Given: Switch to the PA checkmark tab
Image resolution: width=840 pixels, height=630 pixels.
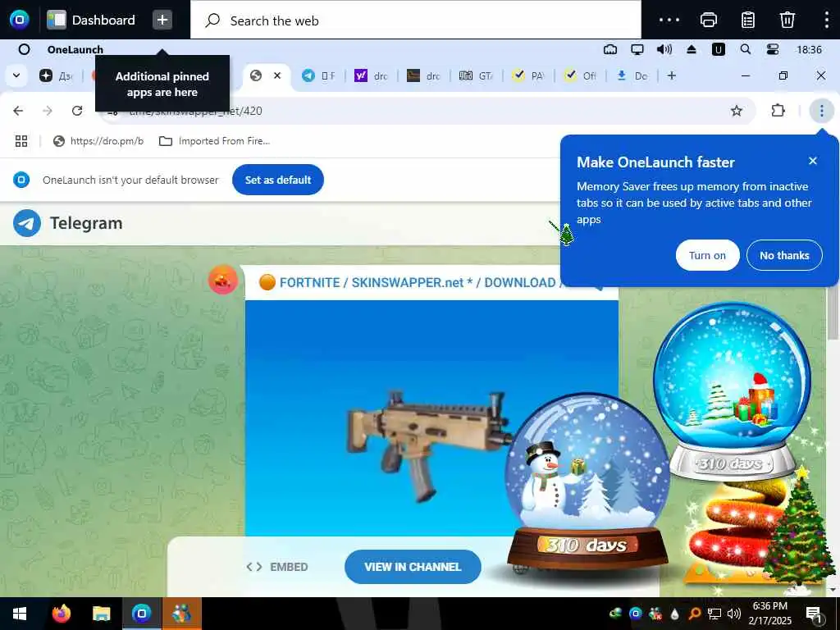Looking at the screenshot, I should [527, 75].
